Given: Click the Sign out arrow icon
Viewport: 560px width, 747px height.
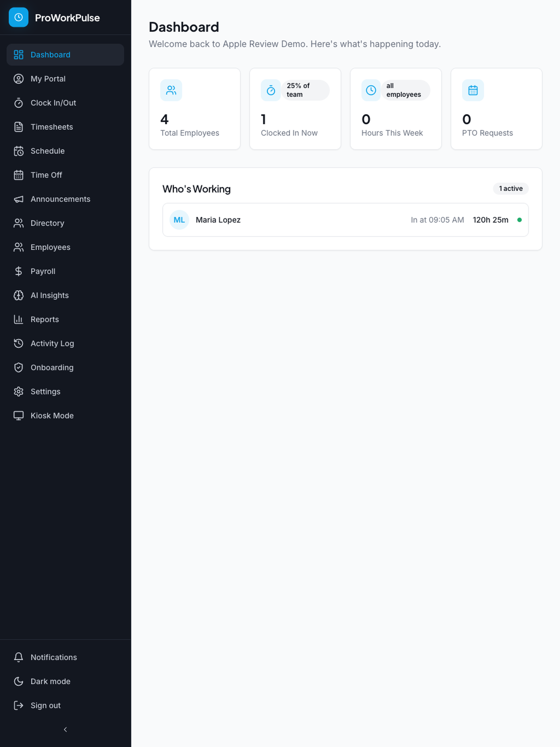Looking at the screenshot, I should pos(19,705).
